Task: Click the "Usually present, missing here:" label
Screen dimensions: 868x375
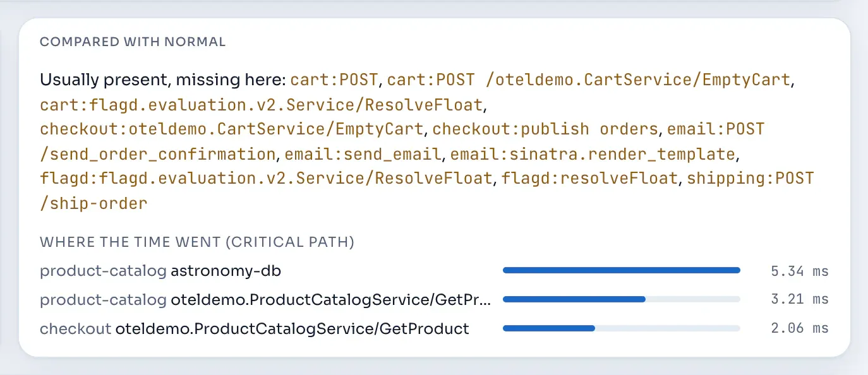Action: [x=163, y=80]
